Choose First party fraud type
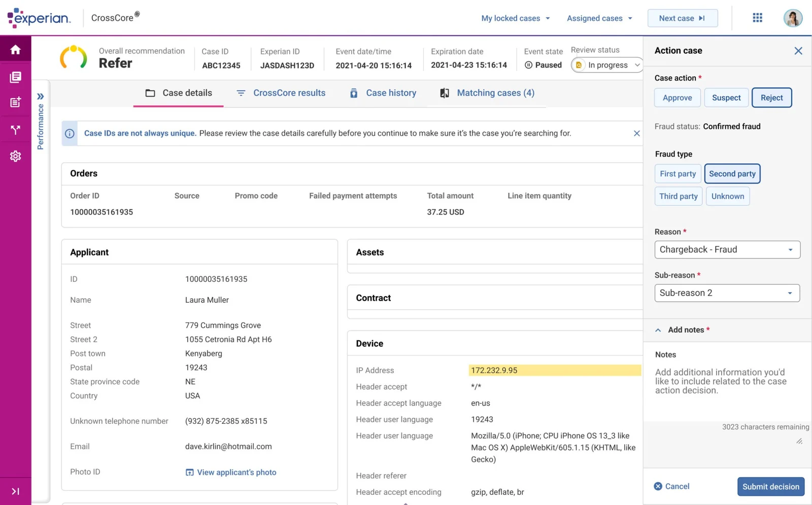Viewport: 812px width, 505px height. pos(678,173)
